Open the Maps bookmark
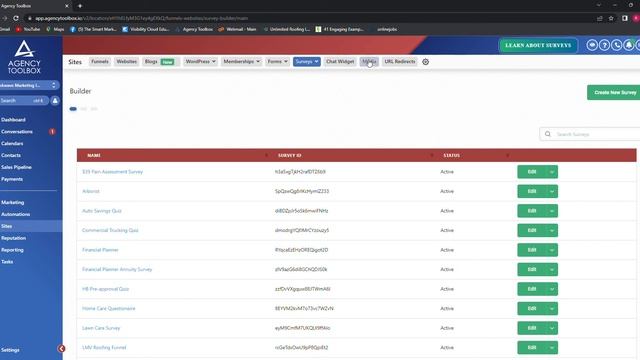 55,29
